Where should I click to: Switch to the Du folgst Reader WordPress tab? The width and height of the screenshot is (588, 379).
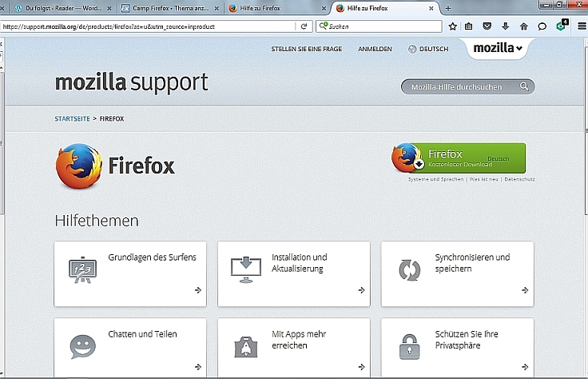62,8
